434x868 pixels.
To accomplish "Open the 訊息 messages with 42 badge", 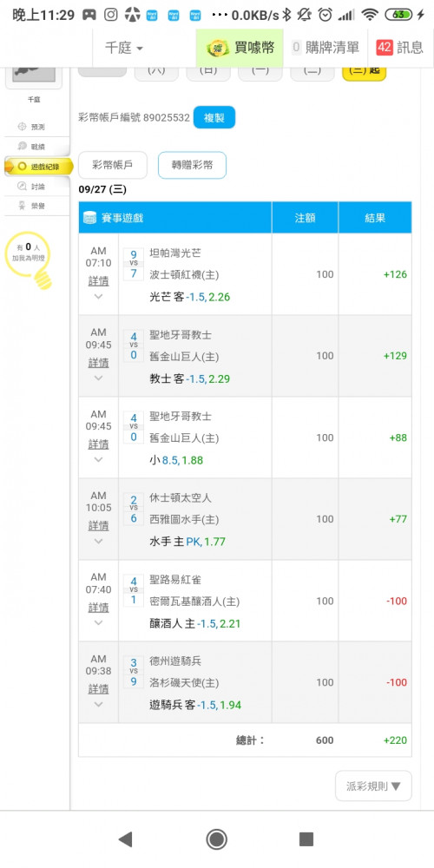I will point(399,48).
